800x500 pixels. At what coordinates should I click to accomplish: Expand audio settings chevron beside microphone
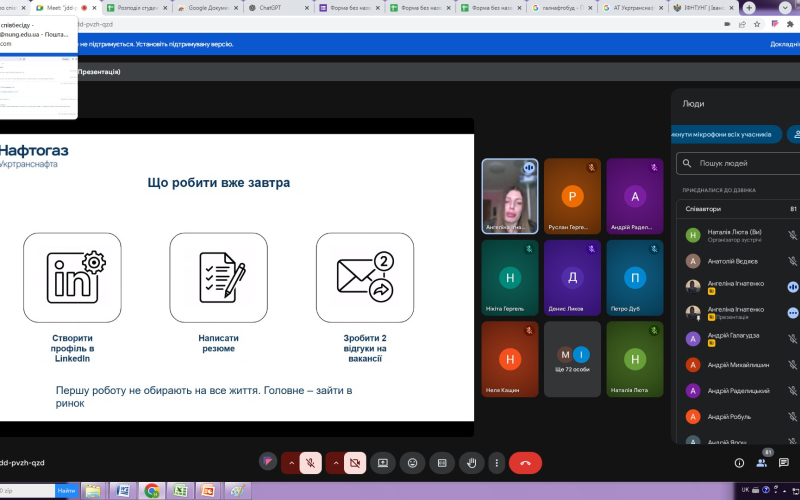pos(291,463)
